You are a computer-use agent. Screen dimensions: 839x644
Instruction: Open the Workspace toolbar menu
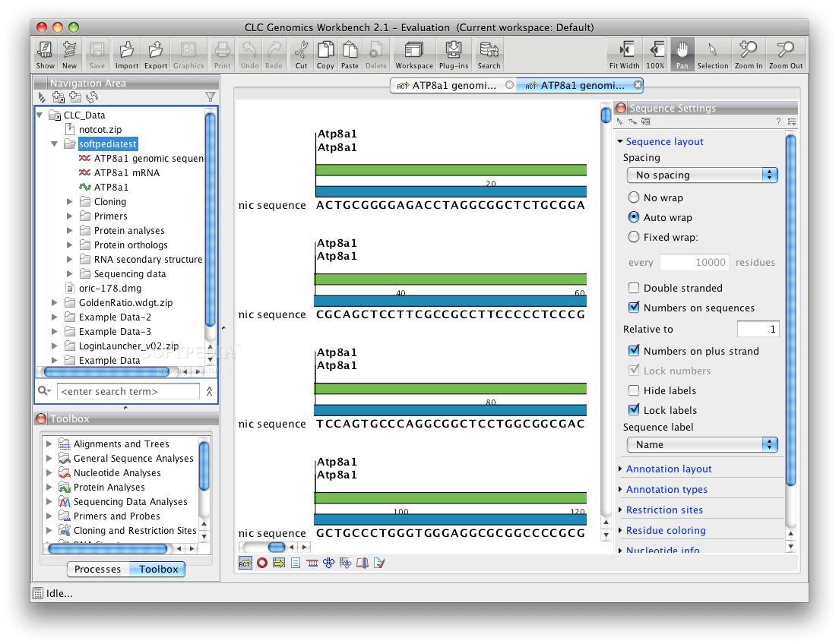tap(414, 54)
